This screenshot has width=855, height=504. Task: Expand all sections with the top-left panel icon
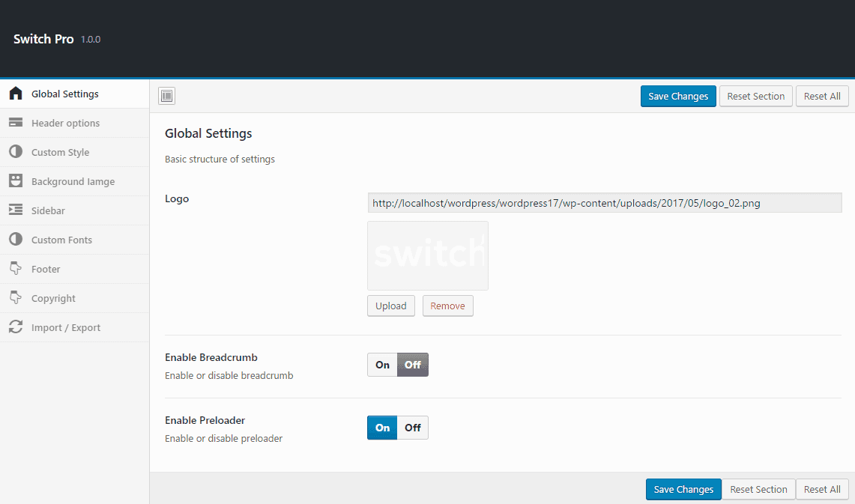point(166,96)
